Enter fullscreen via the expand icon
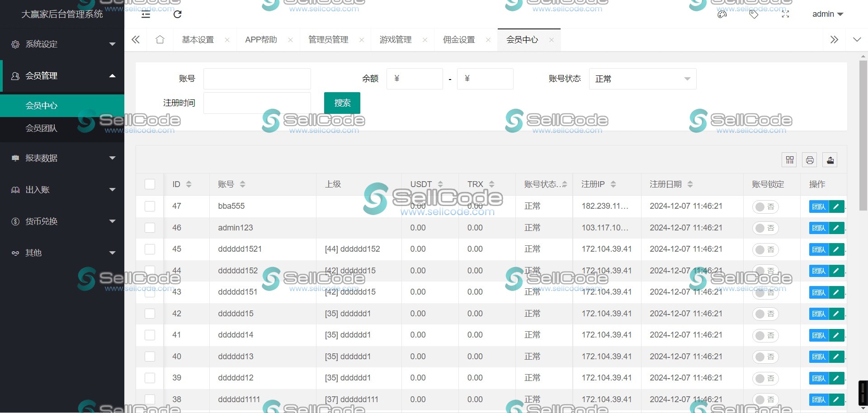 pyautogui.click(x=785, y=14)
